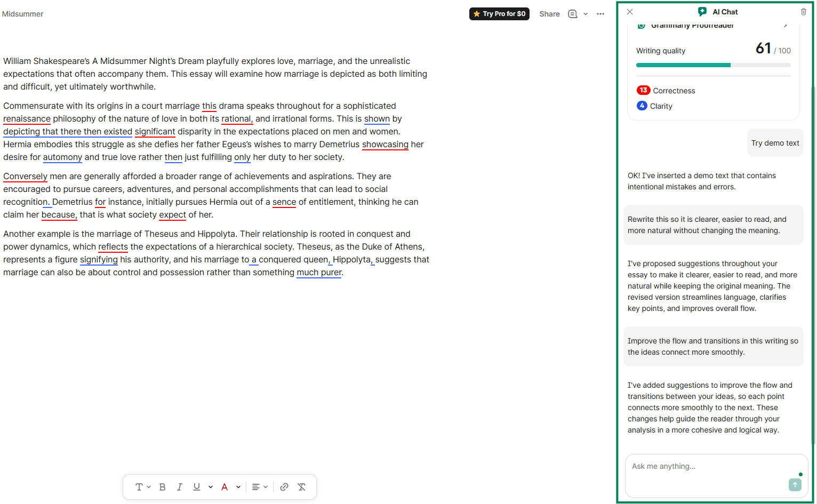Open the three-dot more options menu
The width and height of the screenshot is (817, 504).
point(600,14)
